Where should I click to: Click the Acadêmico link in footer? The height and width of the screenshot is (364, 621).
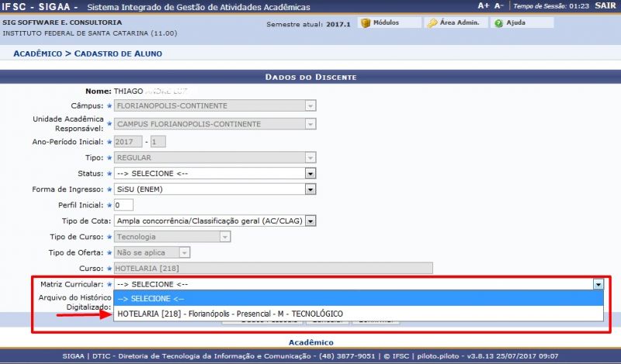(x=310, y=341)
